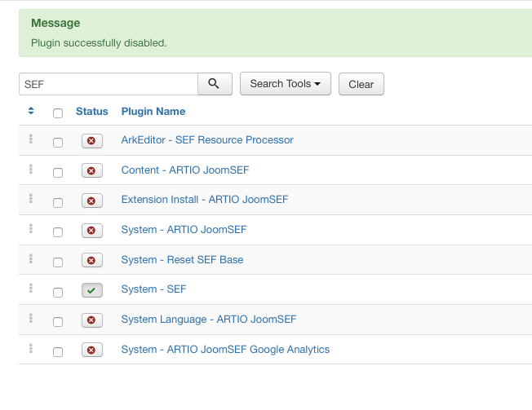
Task: Open Content - ARTIO JoomSEF plugin
Action: 185,170
